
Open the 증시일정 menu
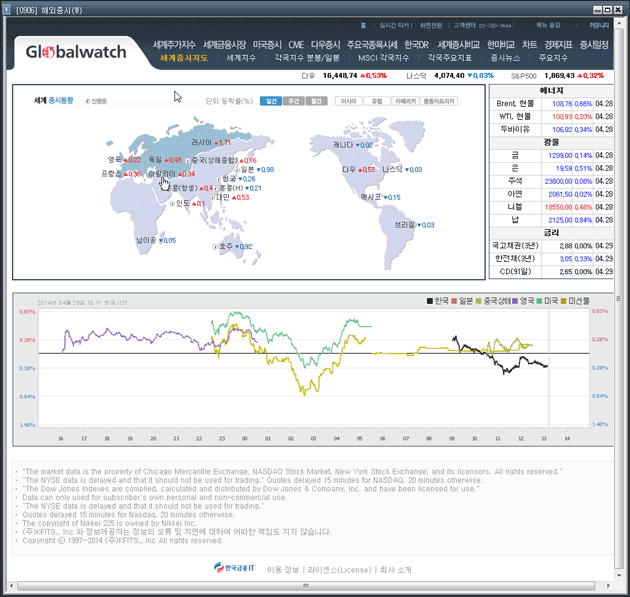(594, 45)
